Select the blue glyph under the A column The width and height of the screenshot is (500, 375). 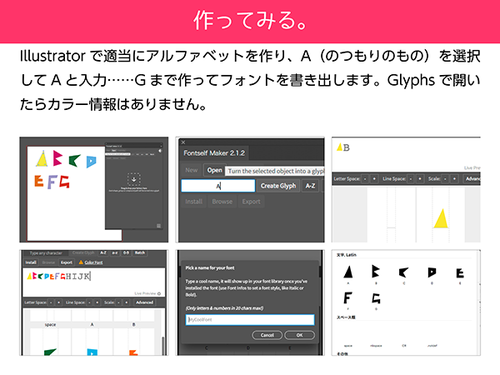(92, 352)
